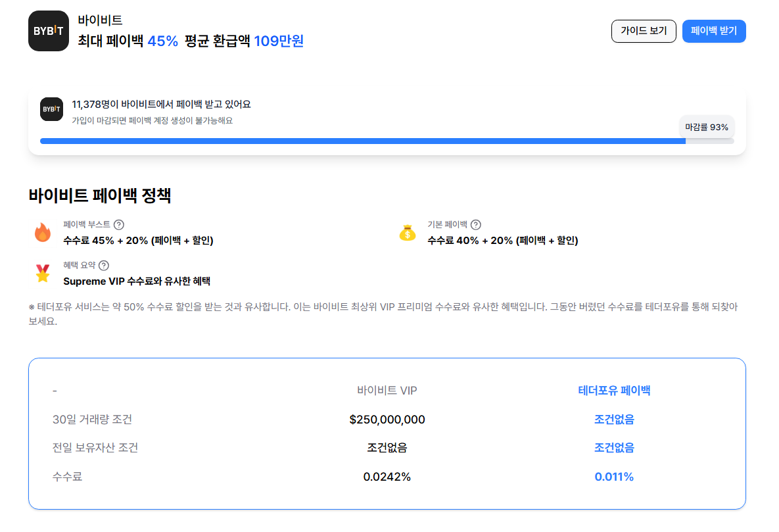Screen dimensions: 779x532
Task: Click the 30일 거래량 조건 row label
Action: (x=93, y=419)
